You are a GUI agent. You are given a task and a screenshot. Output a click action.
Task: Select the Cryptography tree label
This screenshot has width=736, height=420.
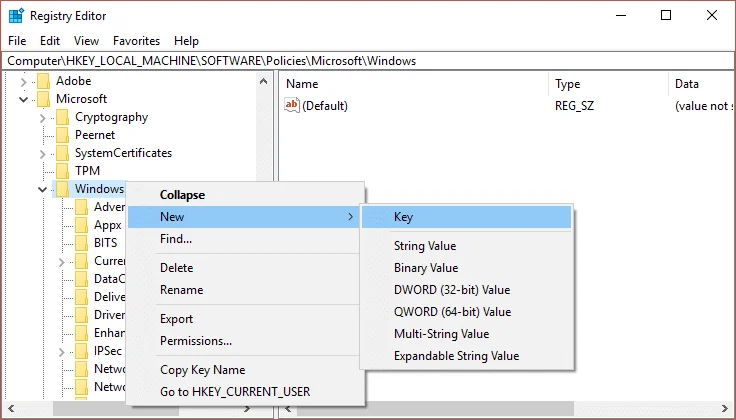pos(112,117)
